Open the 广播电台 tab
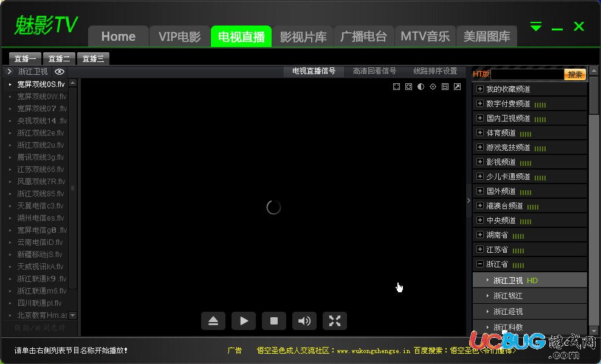The width and height of the screenshot is (601, 364). tap(364, 36)
